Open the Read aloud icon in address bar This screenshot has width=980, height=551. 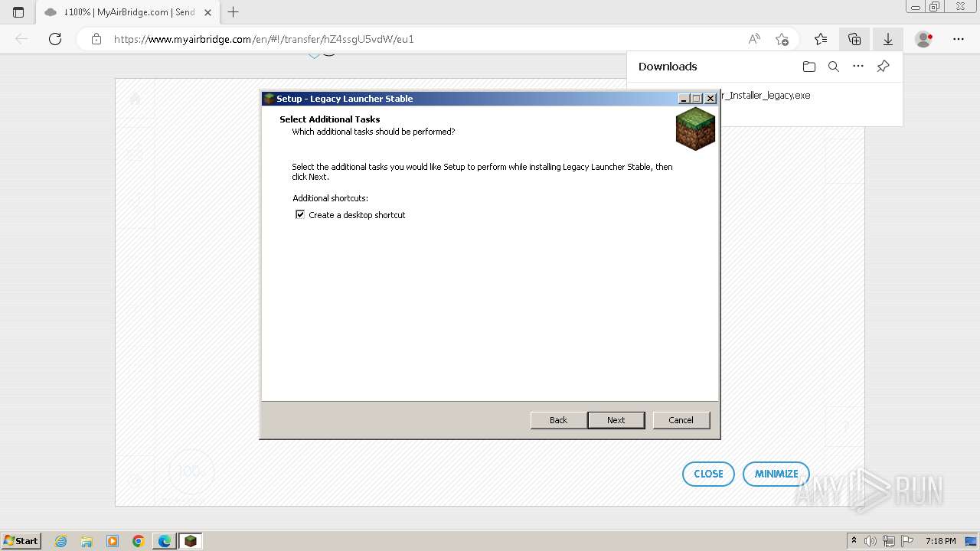click(754, 39)
